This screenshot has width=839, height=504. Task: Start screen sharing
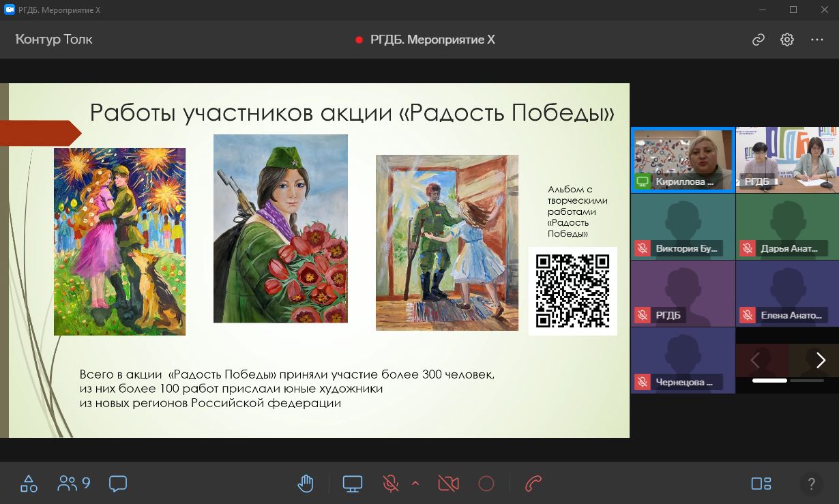pyautogui.click(x=352, y=483)
